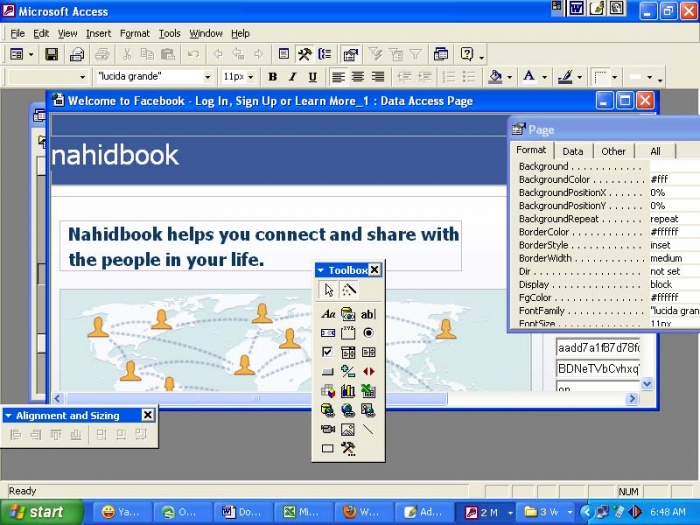
Task: Select the Bound Span tool in the Toolbox
Action: (348, 314)
